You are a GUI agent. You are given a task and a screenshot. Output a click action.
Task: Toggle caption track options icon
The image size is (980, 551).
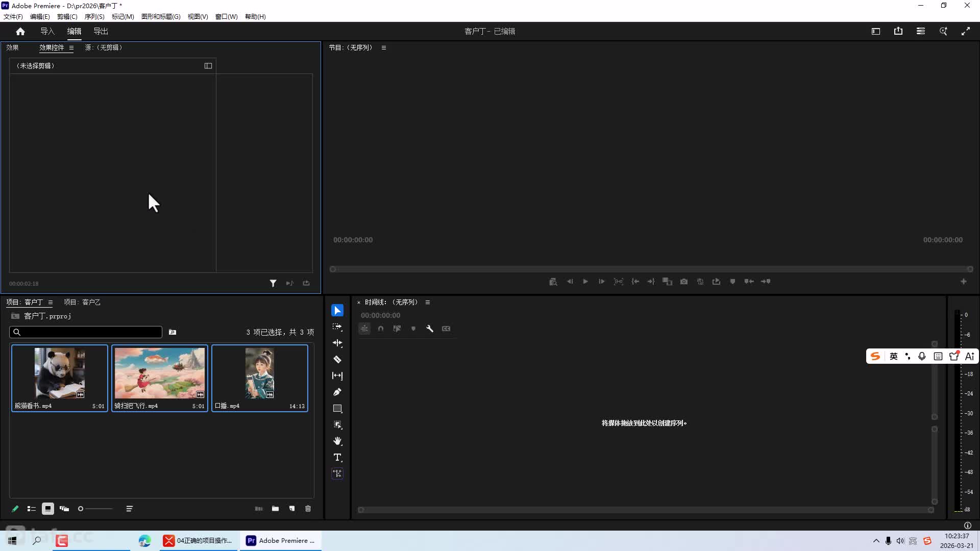click(x=446, y=329)
